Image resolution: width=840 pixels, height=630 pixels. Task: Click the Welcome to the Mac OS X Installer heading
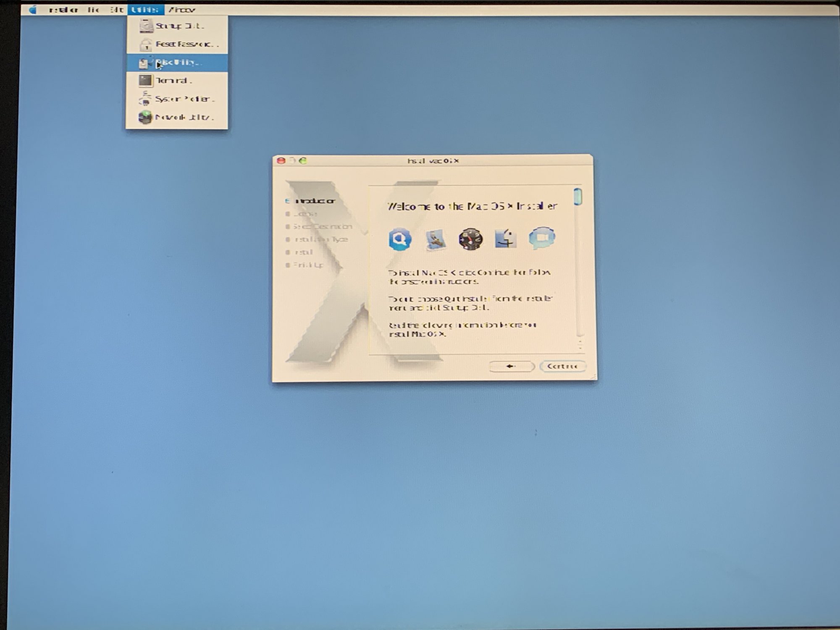[472, 206]
